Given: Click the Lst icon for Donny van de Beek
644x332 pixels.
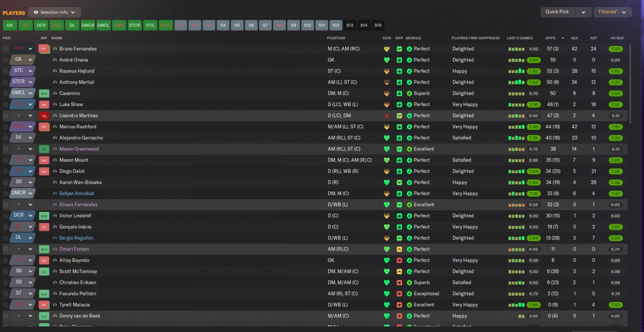Looking at the screenshot, I should point(44,316).
